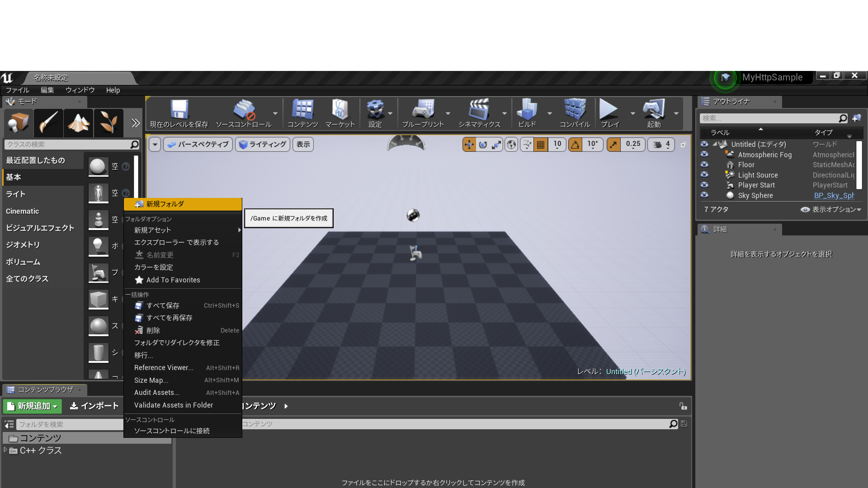
Task: Open the BP_Sky_Sphere blueprint link
Action: click(834, 196)
